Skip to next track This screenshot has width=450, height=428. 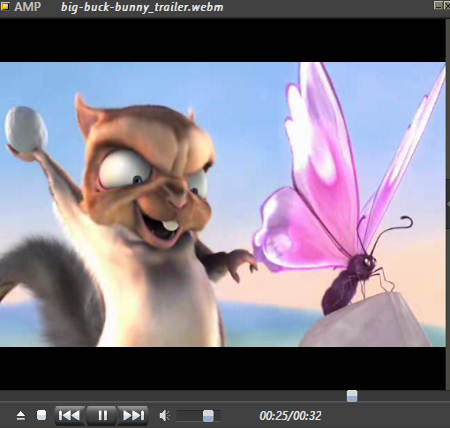click(133, 415)
